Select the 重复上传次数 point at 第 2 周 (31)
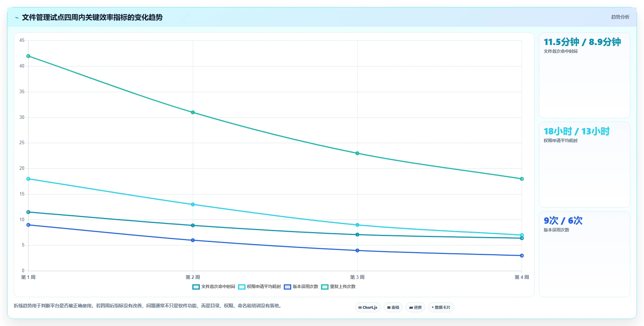Viewport: 644px width, 326px height. click(x=193, y=113)
